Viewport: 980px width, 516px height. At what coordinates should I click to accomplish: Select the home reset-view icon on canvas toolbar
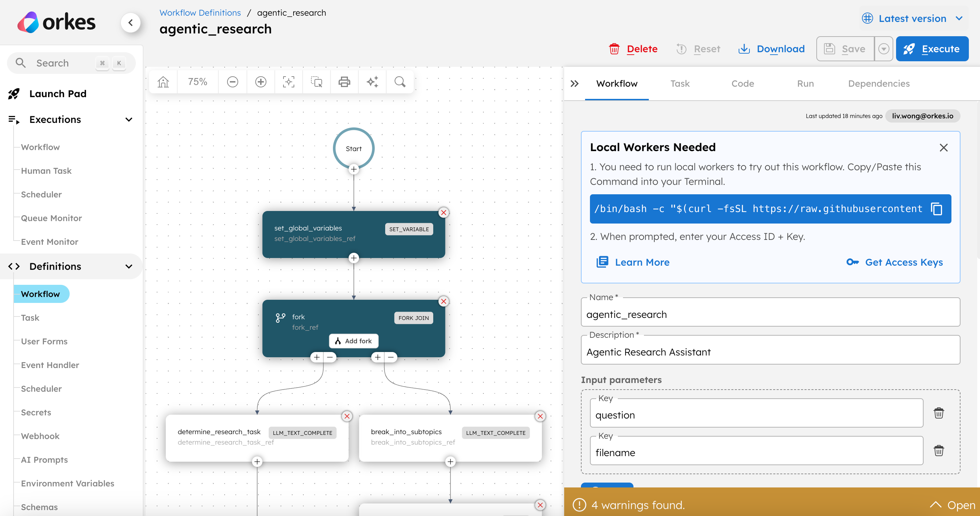point(163,81)
